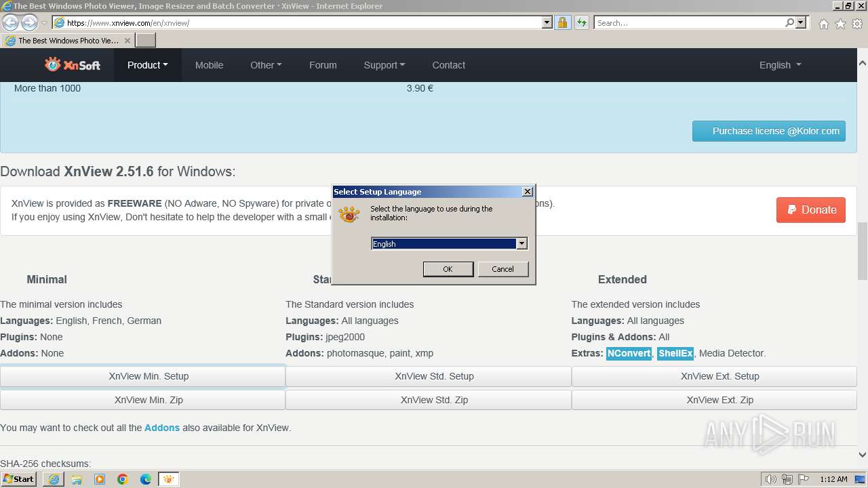Click the security lock icon in address bar

pos(562,22)
